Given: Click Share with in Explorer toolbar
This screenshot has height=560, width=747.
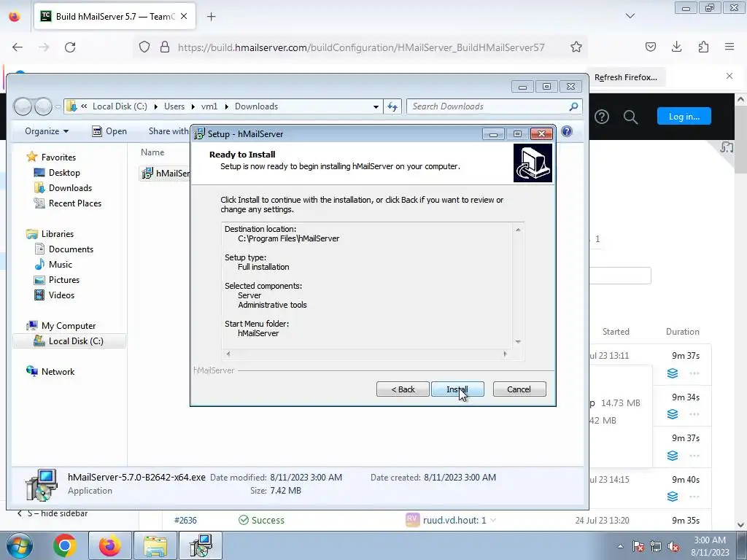Looking at the screenshot, I should coord(169,131).
